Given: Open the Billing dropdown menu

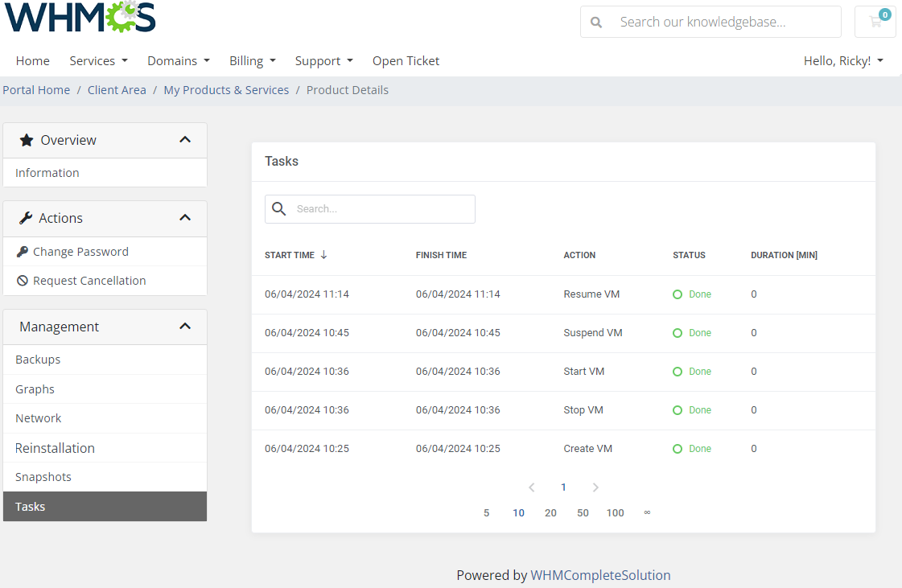Looking at the screenshot, I should point(253,61).
